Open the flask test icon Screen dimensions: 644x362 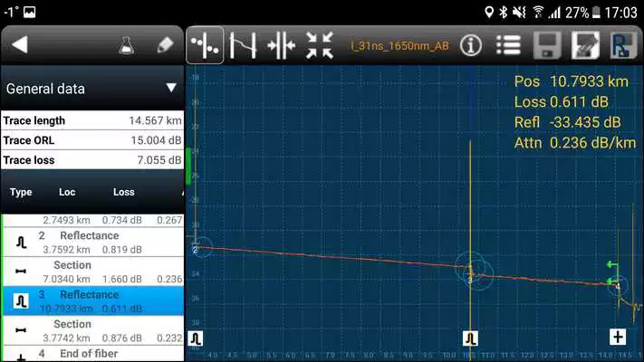pyautogui.click(x=126, y=45)
